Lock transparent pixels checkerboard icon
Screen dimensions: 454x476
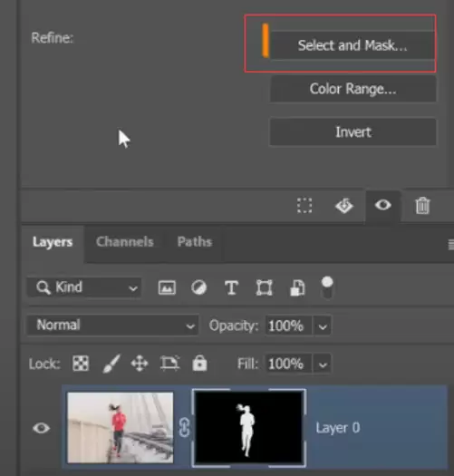pyautogui.click(x=81, y=363)
